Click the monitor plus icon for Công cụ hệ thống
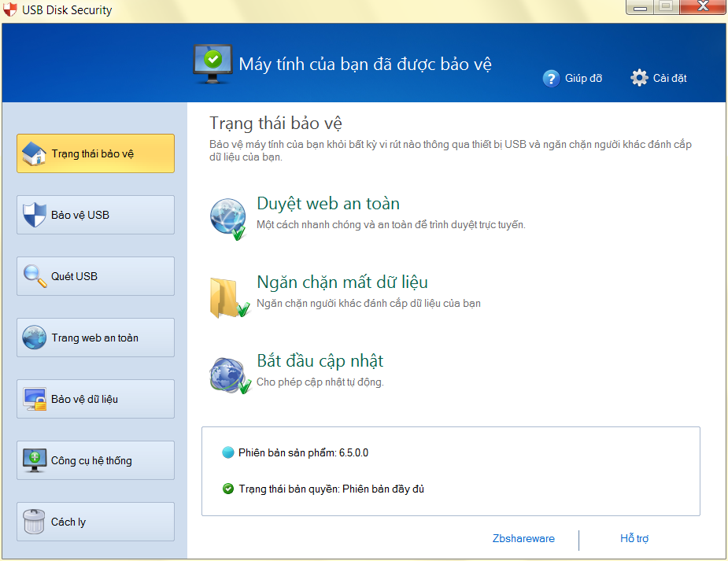Screen dimensions: 728x561 35,460
